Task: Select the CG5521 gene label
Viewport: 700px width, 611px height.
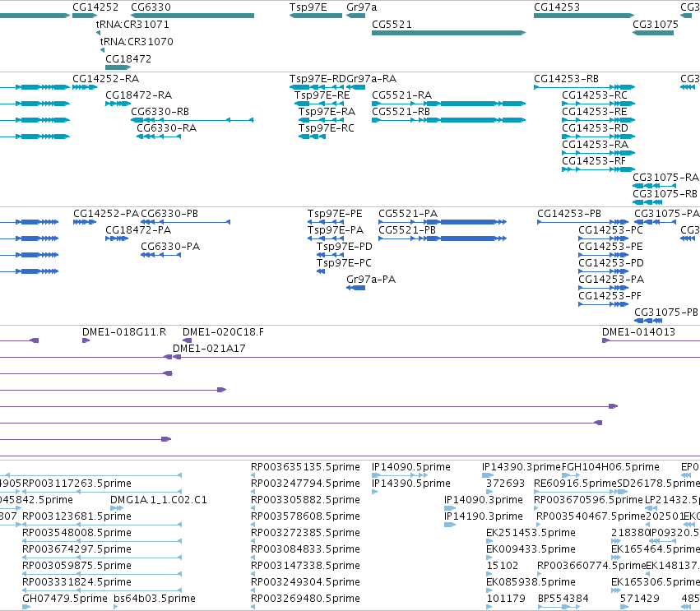Action: tap(392, 25)
